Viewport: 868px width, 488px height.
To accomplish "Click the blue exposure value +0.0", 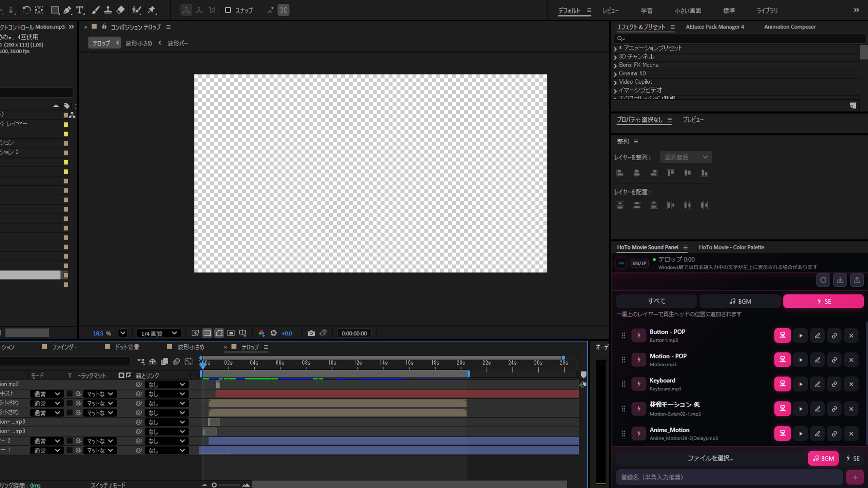I will tap(287, 333).
